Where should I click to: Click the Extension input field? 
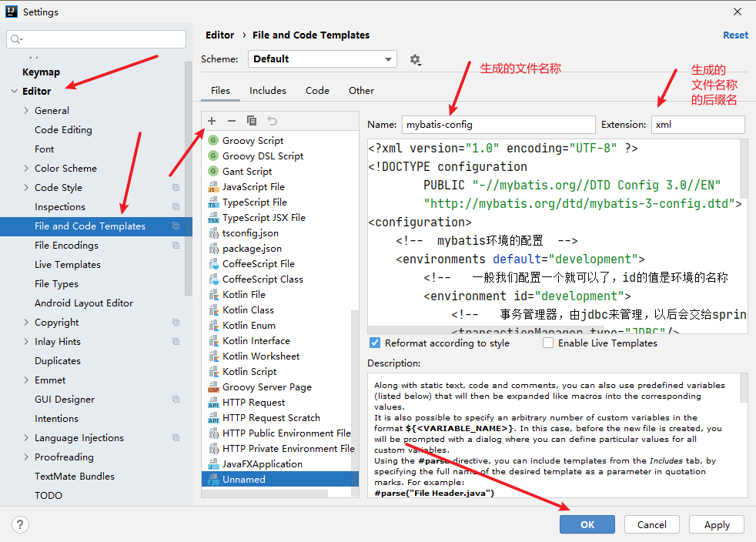click(x=697, y=125)
